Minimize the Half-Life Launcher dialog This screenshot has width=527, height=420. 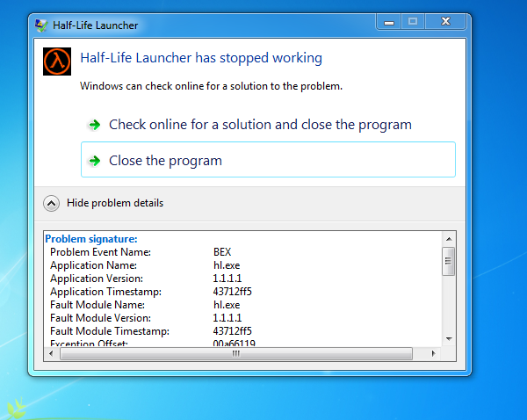[389, 22]
